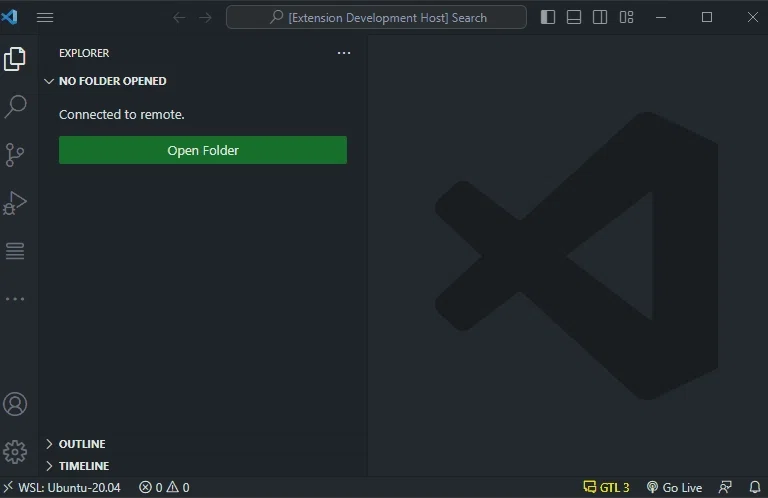Open Explorer Views and More Actions menu
768x498 pixels.
[x=344, y=53]
